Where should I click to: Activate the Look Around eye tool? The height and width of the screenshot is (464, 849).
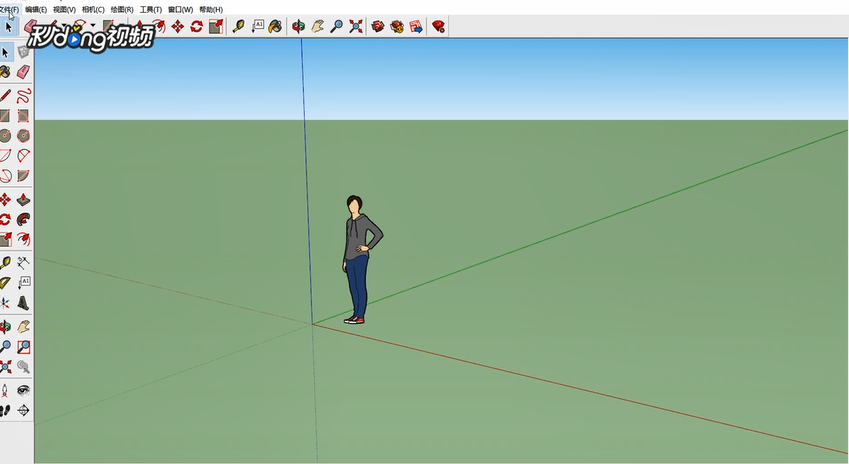pos(23,390)
